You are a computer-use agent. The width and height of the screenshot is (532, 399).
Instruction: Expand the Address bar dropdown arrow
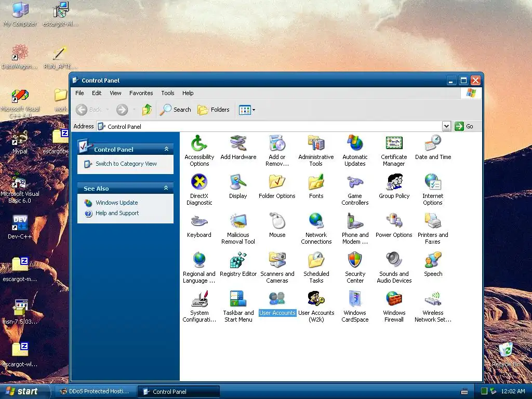tap(446, 126)
